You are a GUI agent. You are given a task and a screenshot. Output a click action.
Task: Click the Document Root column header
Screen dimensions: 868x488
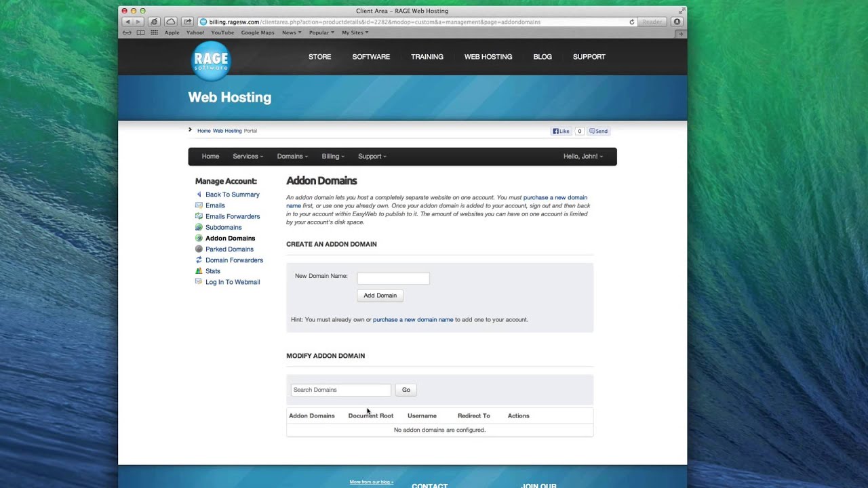[371, 415]
